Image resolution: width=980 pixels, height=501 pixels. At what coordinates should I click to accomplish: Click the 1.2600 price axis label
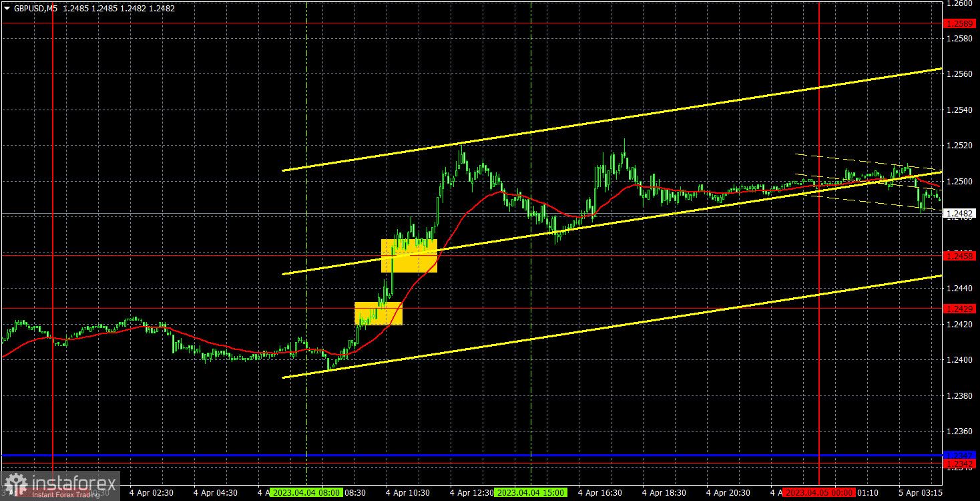pos(959,3)
